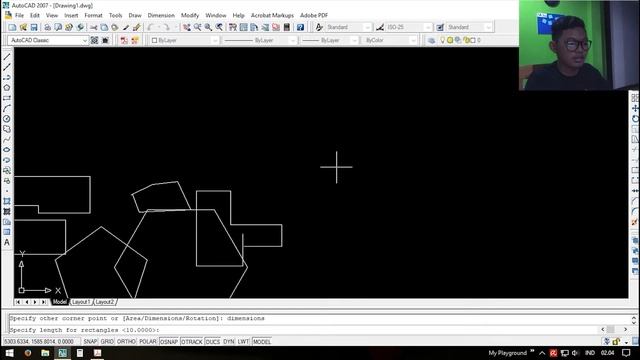Select the Rectangle draw tool
This screenshot has width=640, height=360.
7,98
